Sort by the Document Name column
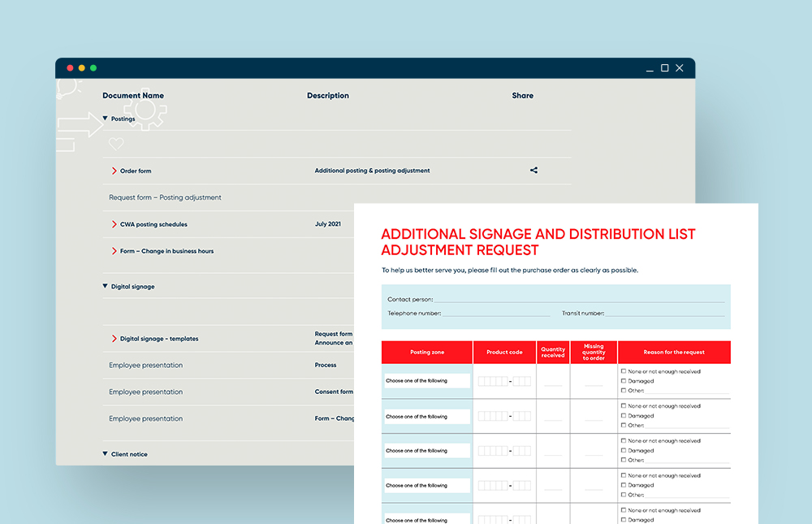812x524 pixels. tap(133, 95)
